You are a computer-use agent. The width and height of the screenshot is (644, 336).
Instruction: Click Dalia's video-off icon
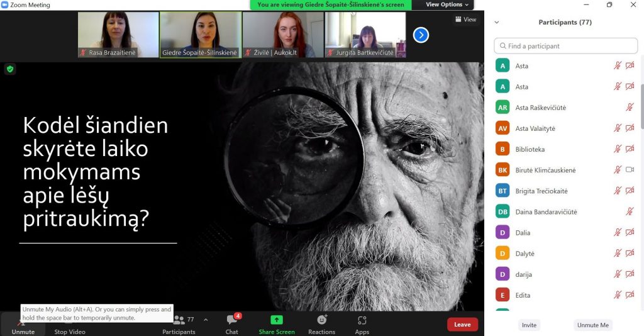[630, 232]
